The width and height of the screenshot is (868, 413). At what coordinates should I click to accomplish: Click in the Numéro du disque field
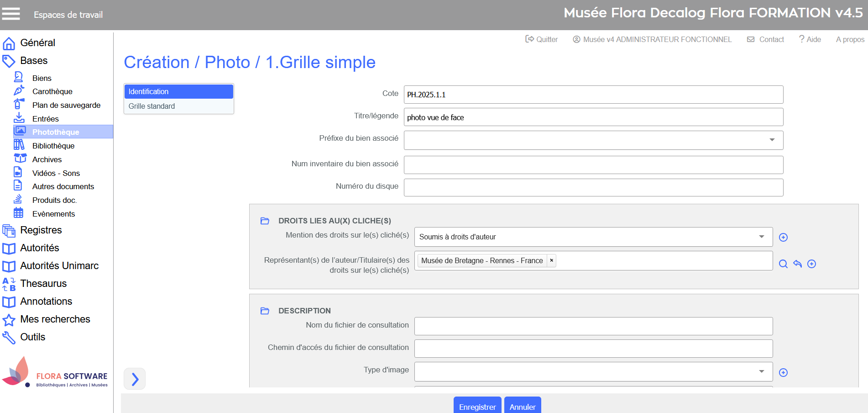[x=593, y=187]
